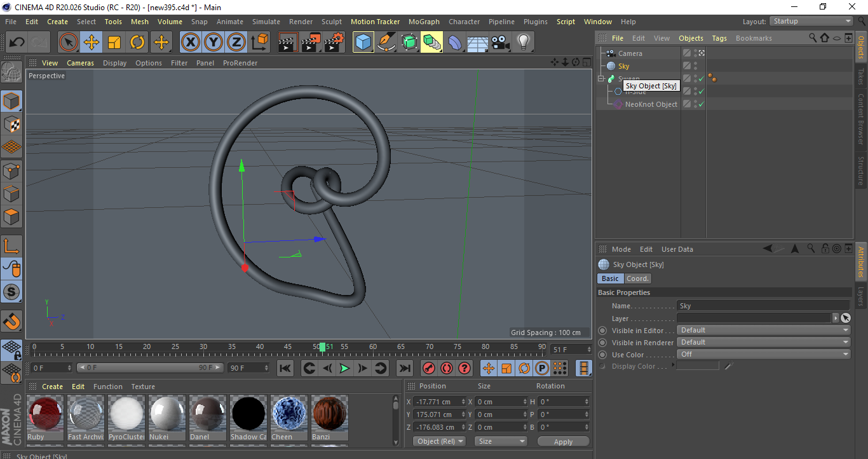This screenshot has height=459, width=868.
Task: Add a Cube primitive object
Action: [x=363, y=43]
